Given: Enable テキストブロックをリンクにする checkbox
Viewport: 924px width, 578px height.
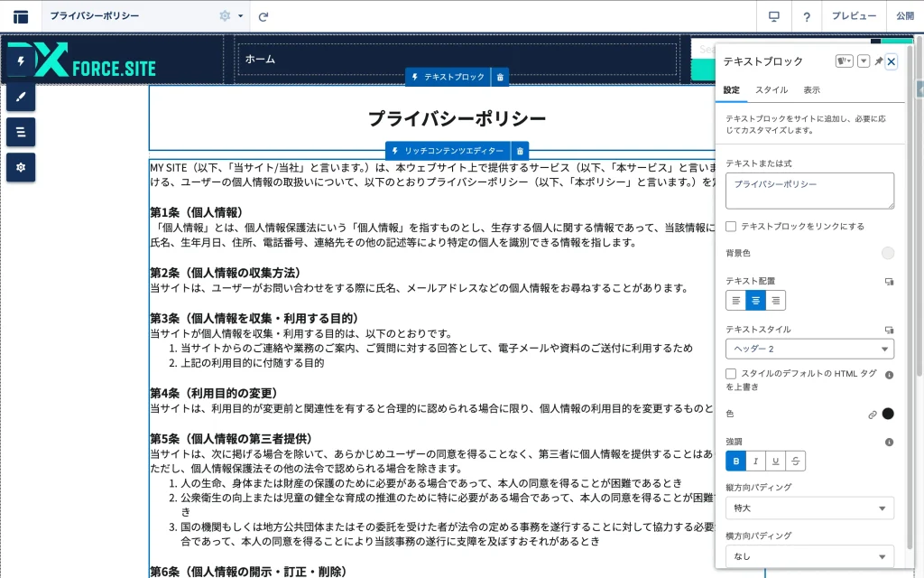Looking at the screenshot, I should [x=731, y=227].
